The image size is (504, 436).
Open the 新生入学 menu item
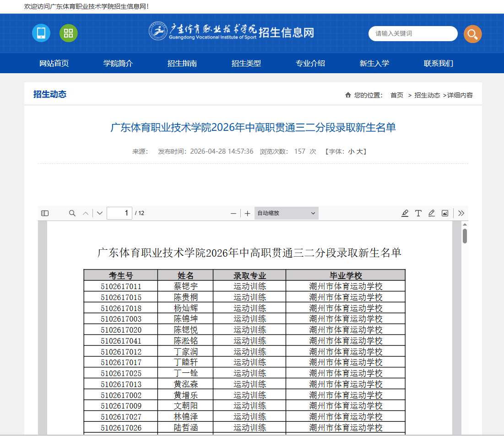(x=374, y=63)
